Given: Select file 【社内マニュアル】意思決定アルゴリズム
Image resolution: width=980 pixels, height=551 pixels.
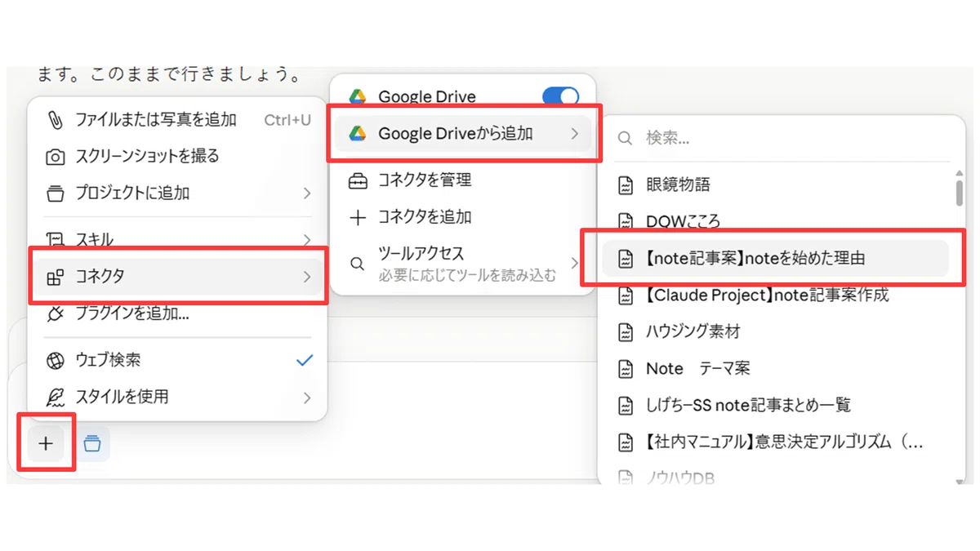Looking at the screenshot, I should pos(776,443).
